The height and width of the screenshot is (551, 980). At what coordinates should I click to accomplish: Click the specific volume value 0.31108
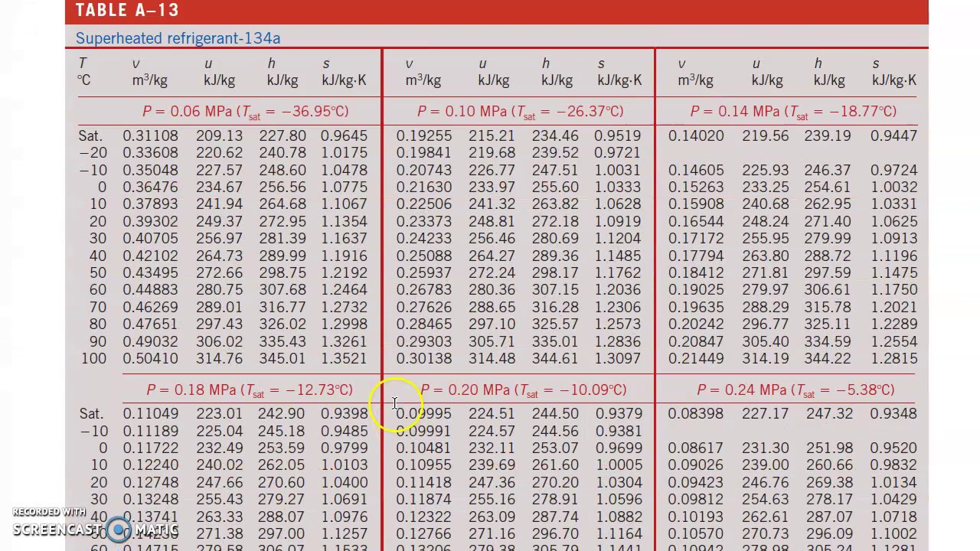150,136
